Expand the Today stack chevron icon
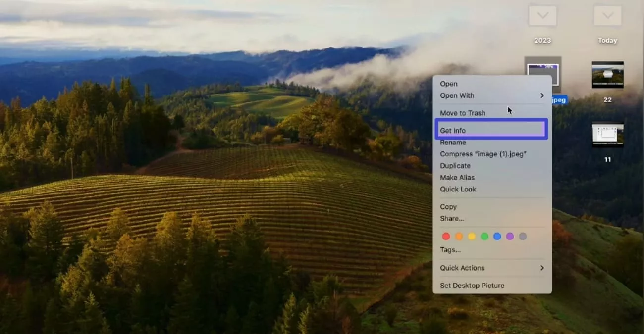Viewport: 644px width, 334px height. coord(607,16)
